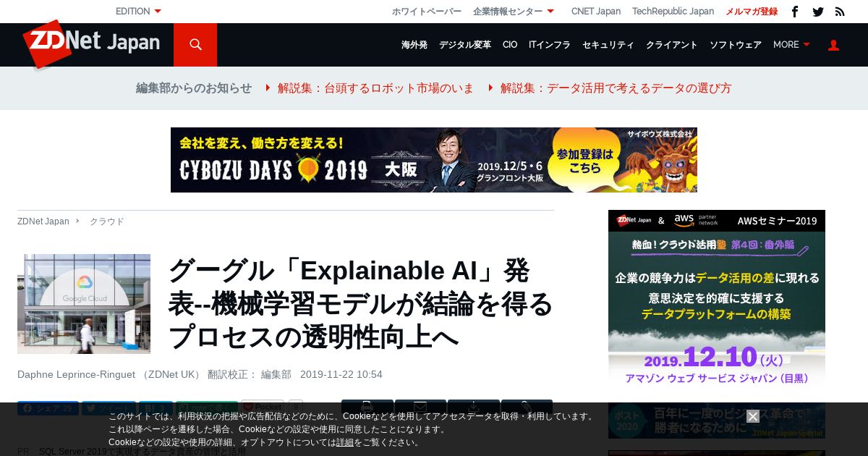Click the email share icon button

tap(420, 407)
